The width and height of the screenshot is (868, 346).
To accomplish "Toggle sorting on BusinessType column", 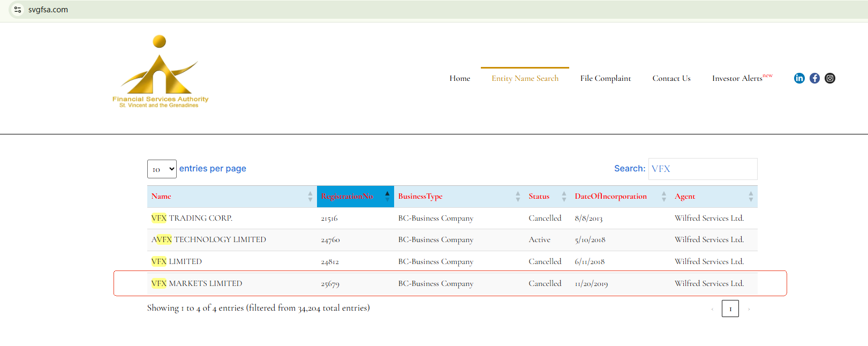I will pyautogui.click(x=420, y=197).
